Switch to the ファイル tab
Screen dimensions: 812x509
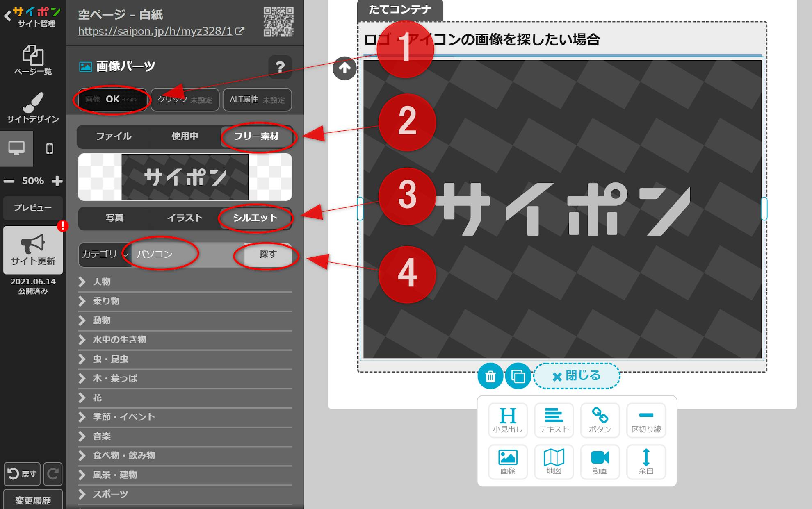pos(114,136)
